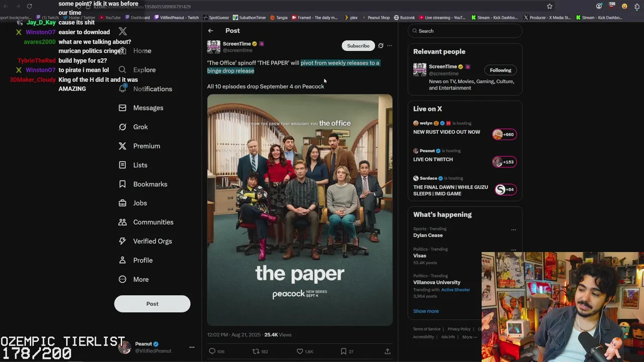The width and height of the screenshot is (644, 362).
Task: Bookmark page with star icon in address bar
Action: pyautogui.click(x=549, y=6)
